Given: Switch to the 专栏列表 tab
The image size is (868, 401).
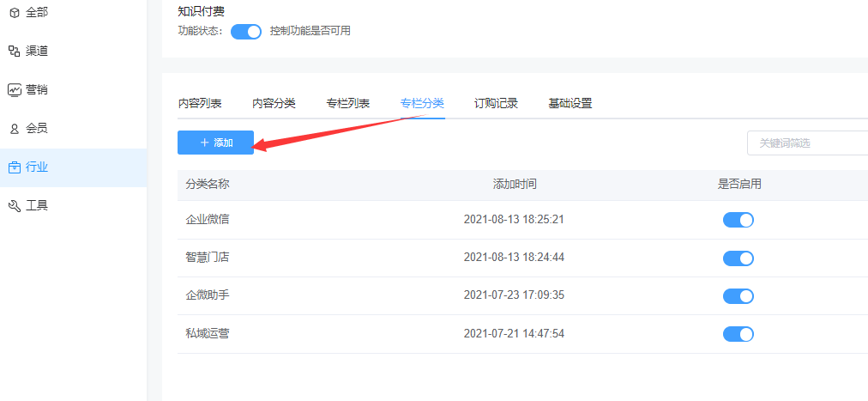Looking at the screenshot, I should [348, 104].
